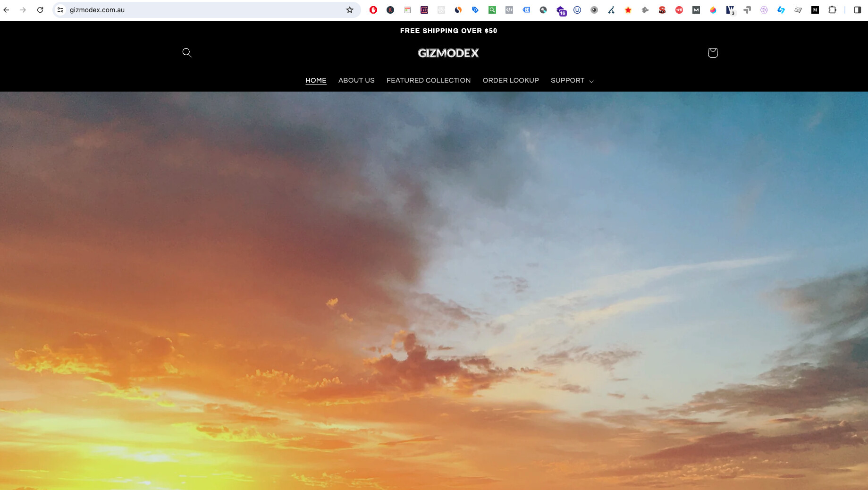Open the black square M Medium extension

click(815, 10)
